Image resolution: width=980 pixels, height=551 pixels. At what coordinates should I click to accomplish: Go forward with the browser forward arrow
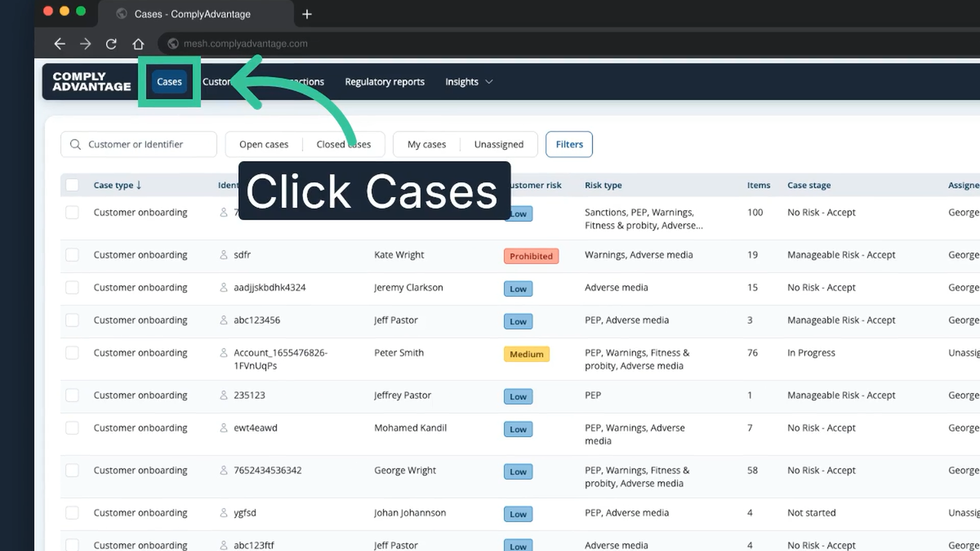[86, 44]
